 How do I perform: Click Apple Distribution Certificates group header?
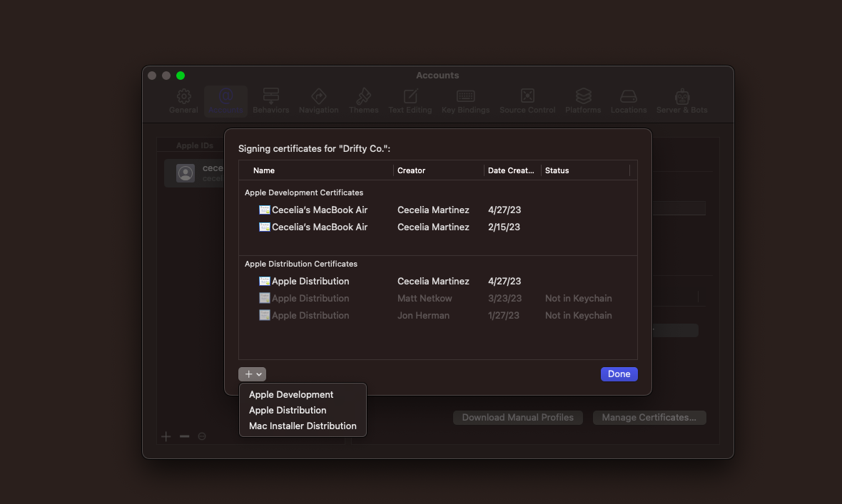[300, 264]
